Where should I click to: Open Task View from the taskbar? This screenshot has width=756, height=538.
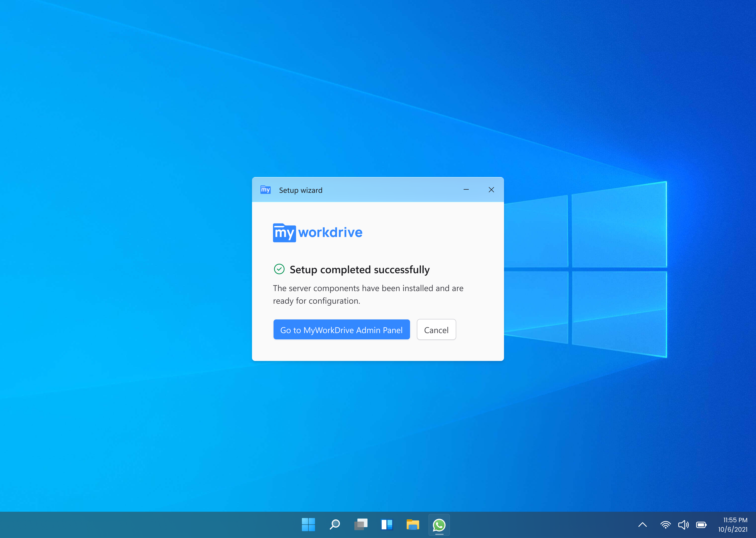click(361, 525)
